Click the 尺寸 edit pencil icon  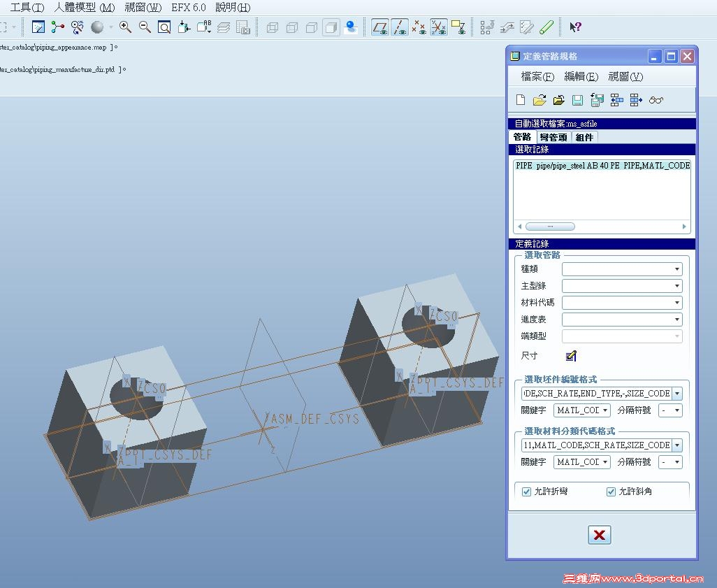pos(571,356)
